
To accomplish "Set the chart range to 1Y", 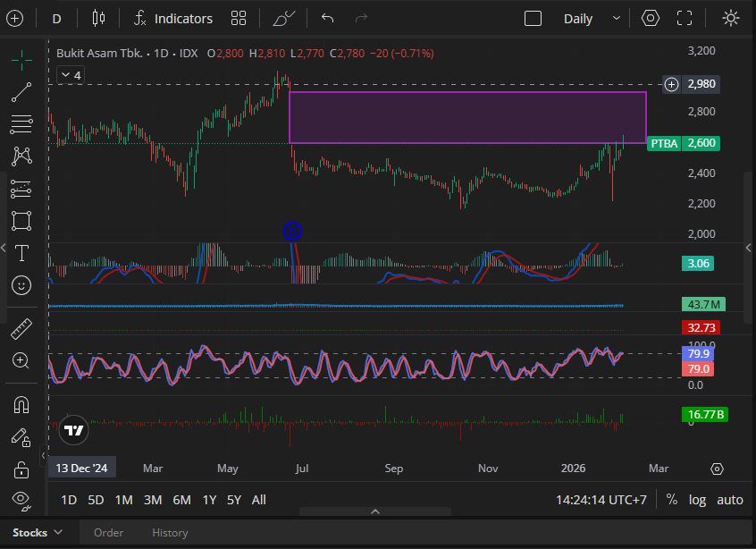I will [x=209, y=500].
